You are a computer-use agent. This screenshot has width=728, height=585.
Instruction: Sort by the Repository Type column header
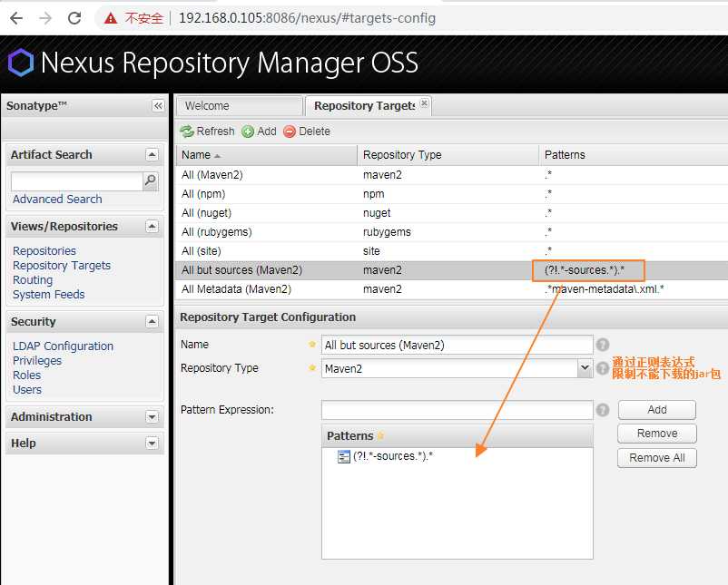(448, 154)
